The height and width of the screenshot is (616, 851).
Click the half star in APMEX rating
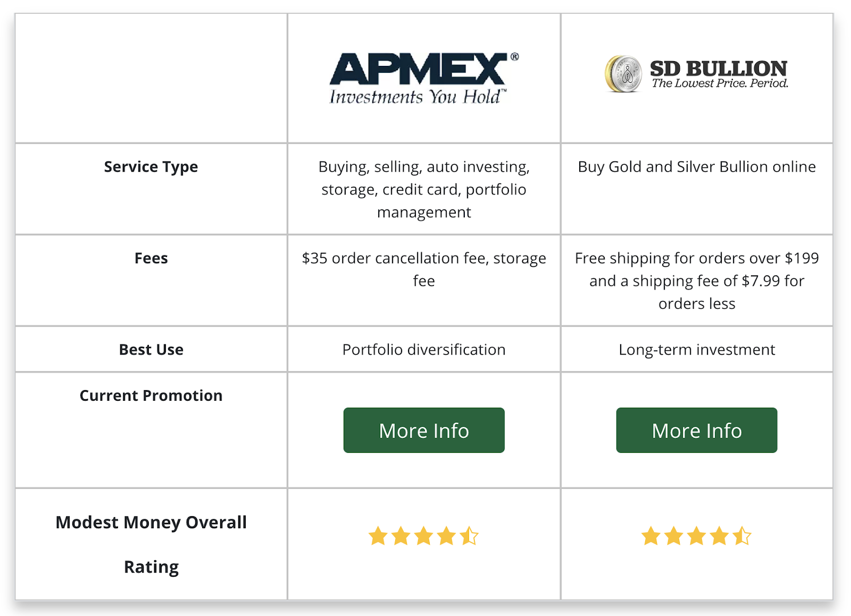click(469, 536)
